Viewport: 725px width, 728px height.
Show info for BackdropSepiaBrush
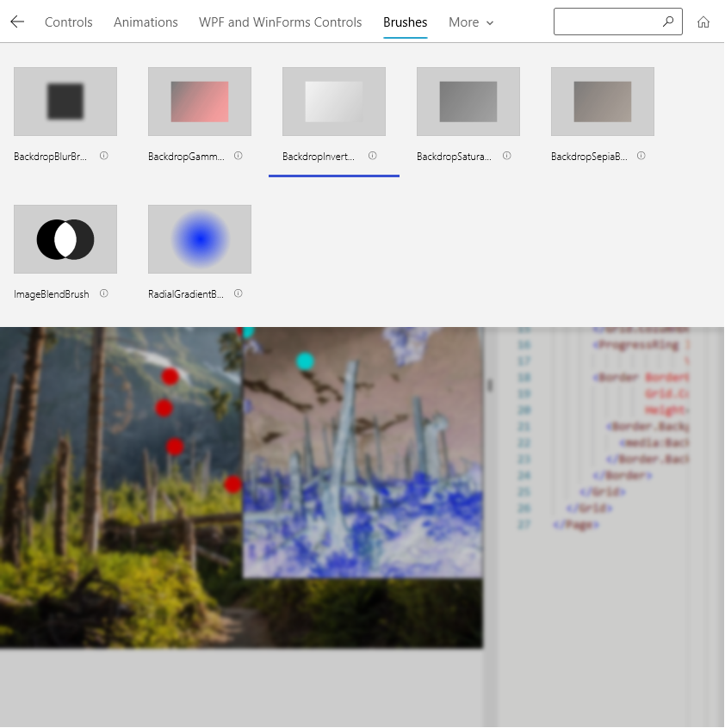coord(641,156)
